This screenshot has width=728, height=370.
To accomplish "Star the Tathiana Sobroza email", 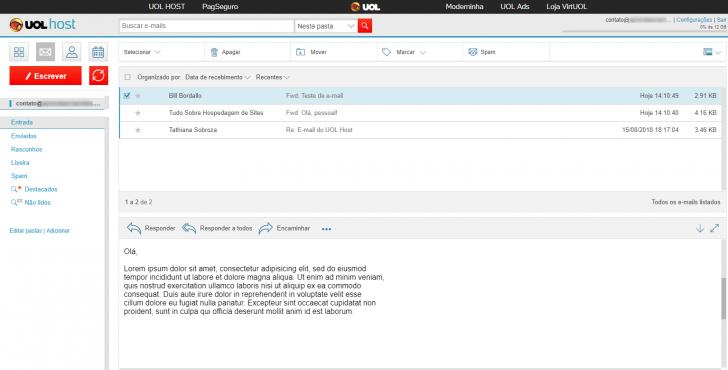I will [137, 130].
